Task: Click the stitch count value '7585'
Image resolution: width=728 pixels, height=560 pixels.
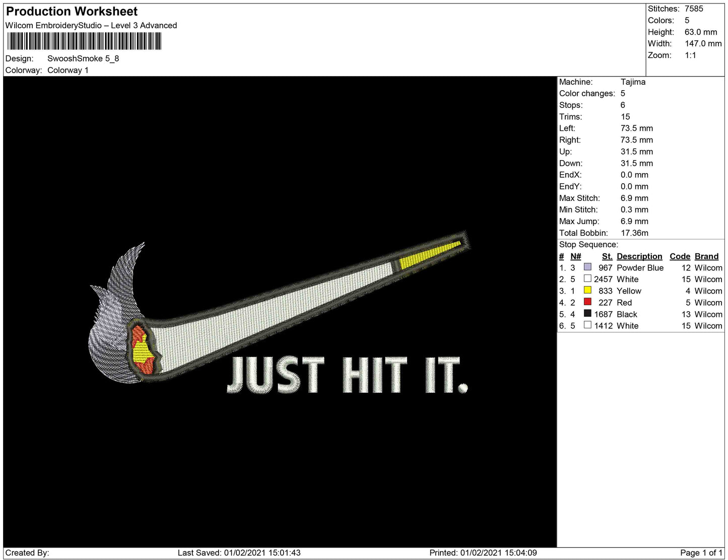Action: [694, 9]
